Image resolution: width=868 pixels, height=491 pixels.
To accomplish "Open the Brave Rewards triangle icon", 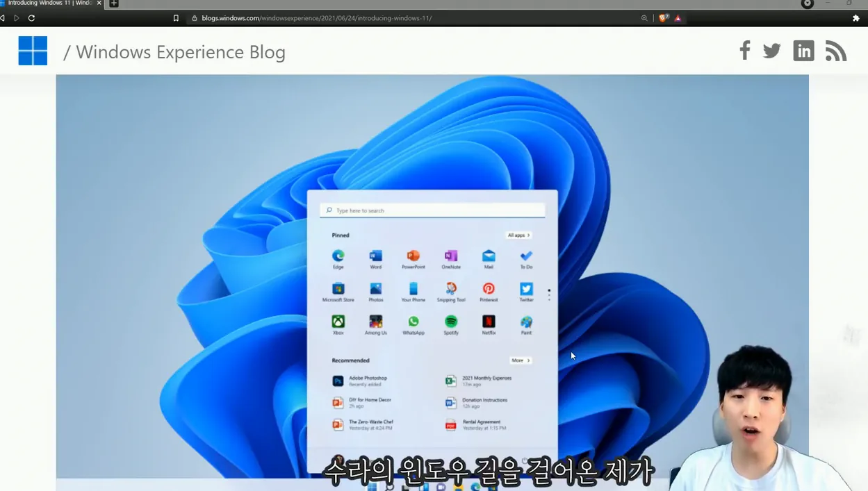I will 678,18.
